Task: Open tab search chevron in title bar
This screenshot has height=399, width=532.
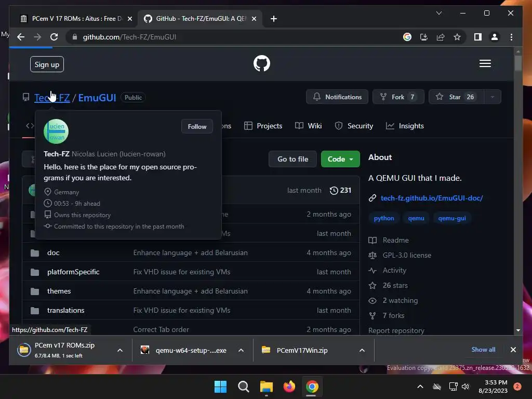Action: tap(438, 13)
